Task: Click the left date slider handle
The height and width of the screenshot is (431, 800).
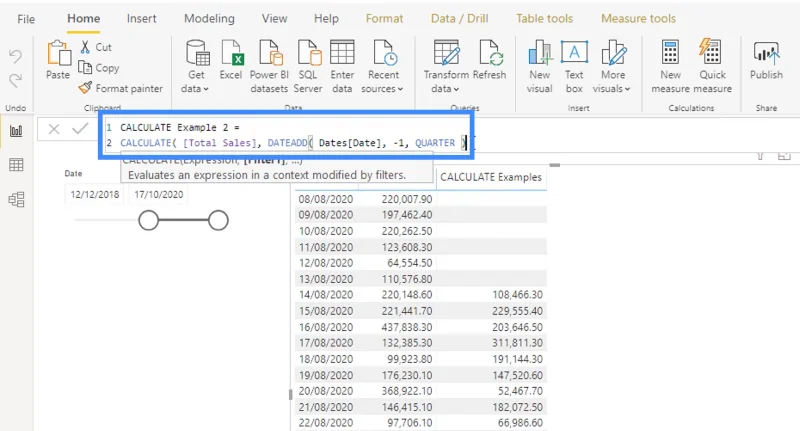Action: coord(148,220)
